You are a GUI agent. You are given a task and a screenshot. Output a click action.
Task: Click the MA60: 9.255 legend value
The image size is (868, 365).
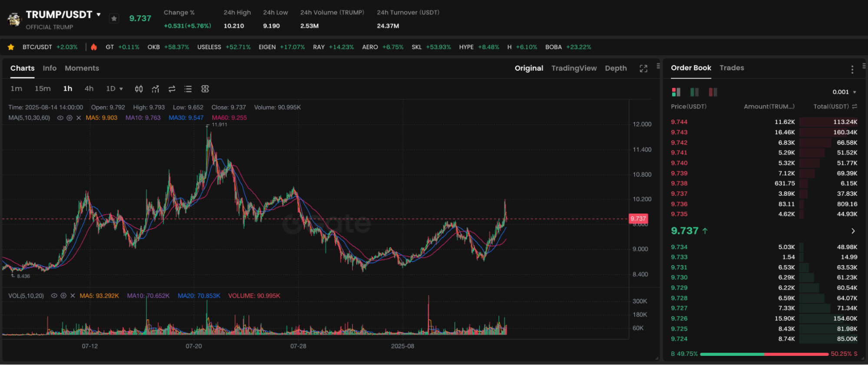pos(229,118)
